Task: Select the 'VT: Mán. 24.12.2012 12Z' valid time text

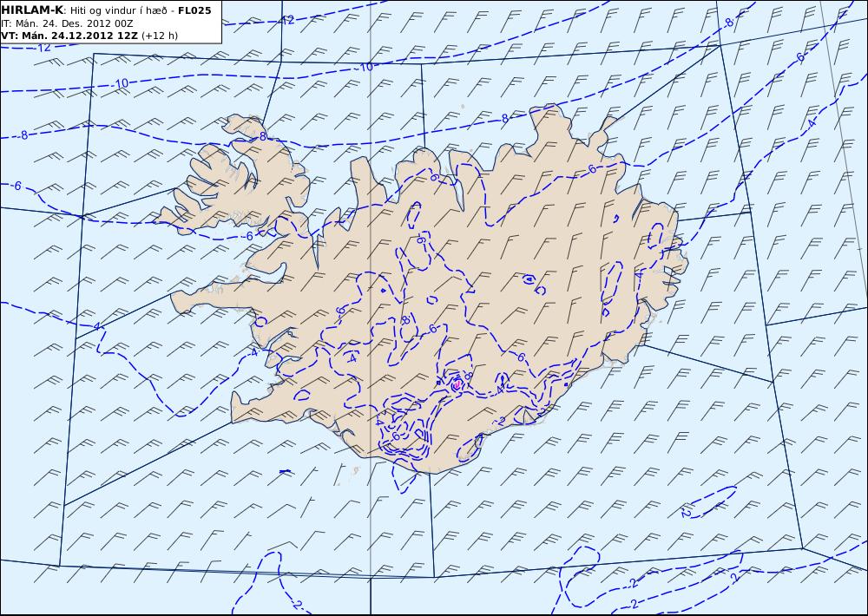Action: click(69, 36)
